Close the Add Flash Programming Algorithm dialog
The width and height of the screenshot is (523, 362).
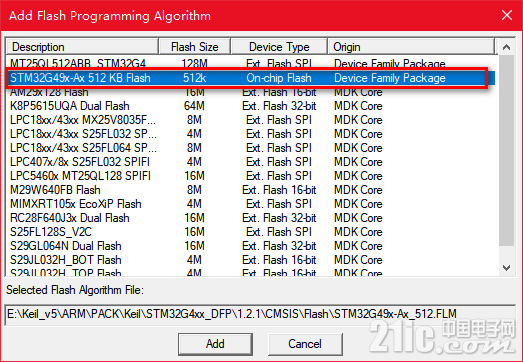pyautogui.click(x=507, y=15)
